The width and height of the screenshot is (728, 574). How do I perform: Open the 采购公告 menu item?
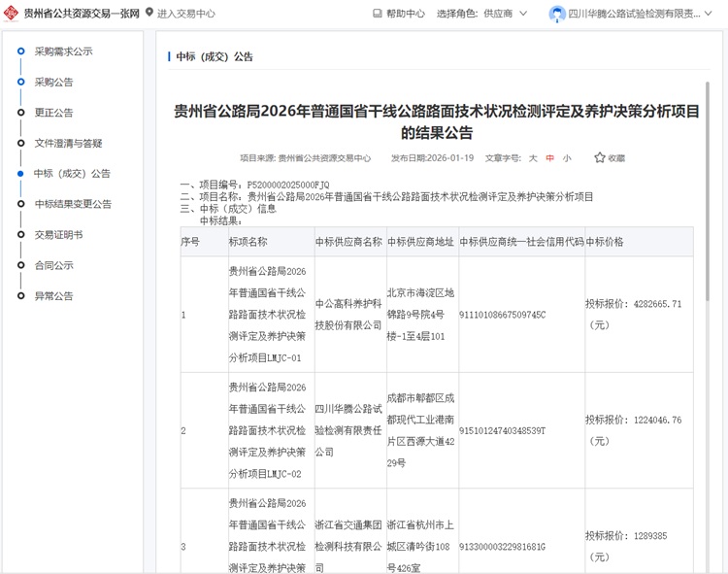tap(53, 82)
